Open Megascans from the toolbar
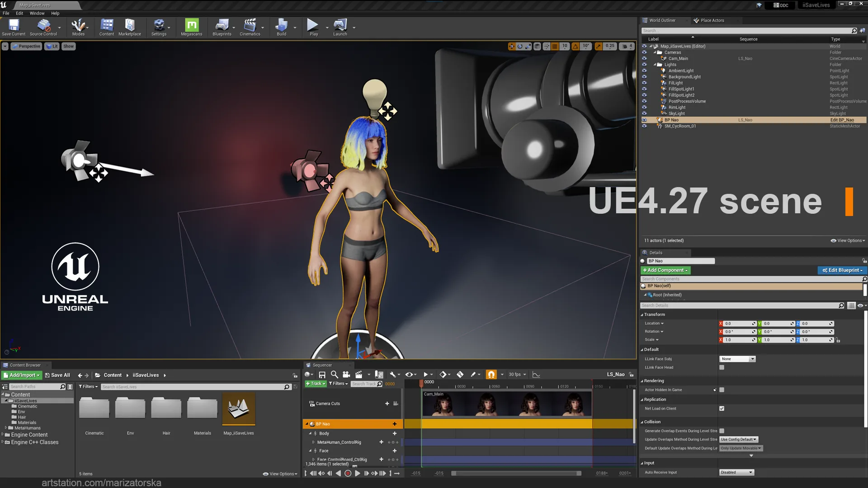 point(192,27)
